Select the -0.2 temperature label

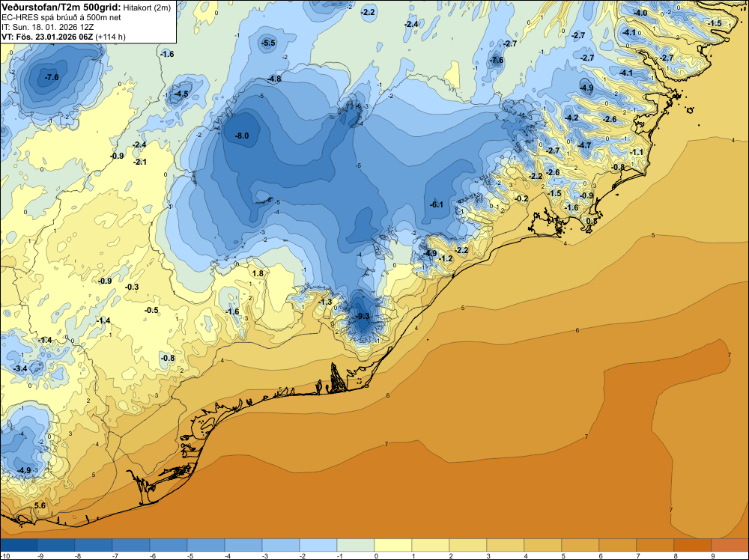coord(521,198)
